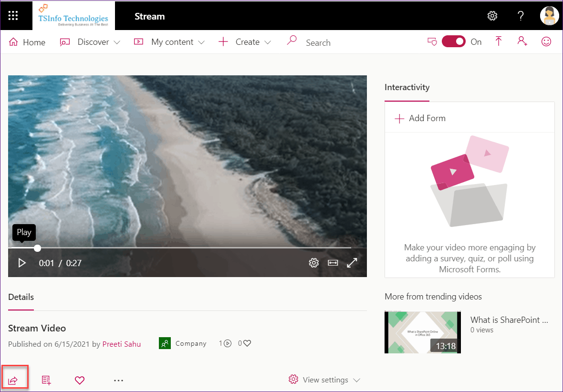Open the Create menu
563x392 pixels.
tap(244, 42)
